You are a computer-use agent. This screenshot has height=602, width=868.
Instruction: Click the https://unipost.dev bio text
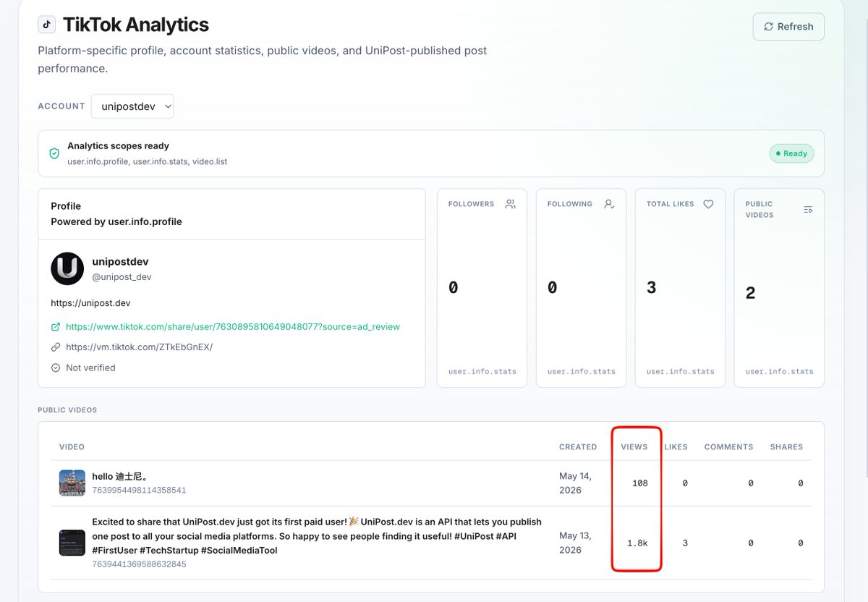click(90, 303)
